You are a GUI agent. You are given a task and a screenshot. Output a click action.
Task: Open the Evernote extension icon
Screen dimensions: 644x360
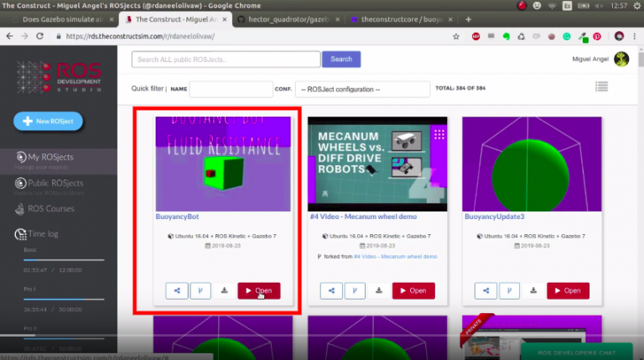click(x=506, y=37)
